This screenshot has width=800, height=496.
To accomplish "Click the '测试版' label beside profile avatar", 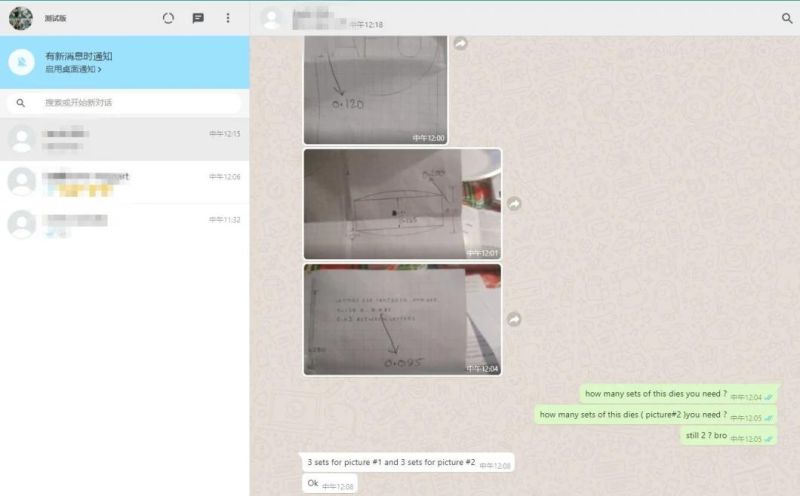I will point(55,18).
